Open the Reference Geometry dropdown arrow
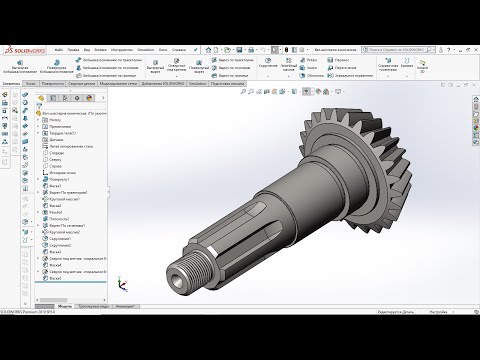 (388, 76)
